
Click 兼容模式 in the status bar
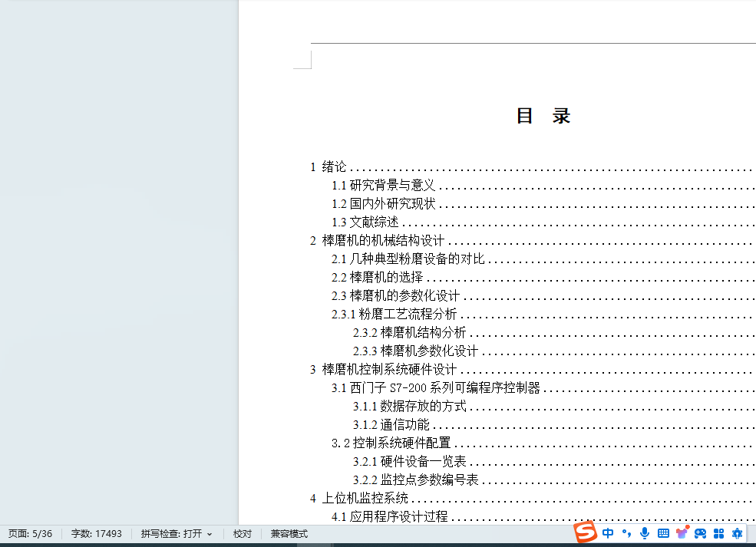[289, 533]
